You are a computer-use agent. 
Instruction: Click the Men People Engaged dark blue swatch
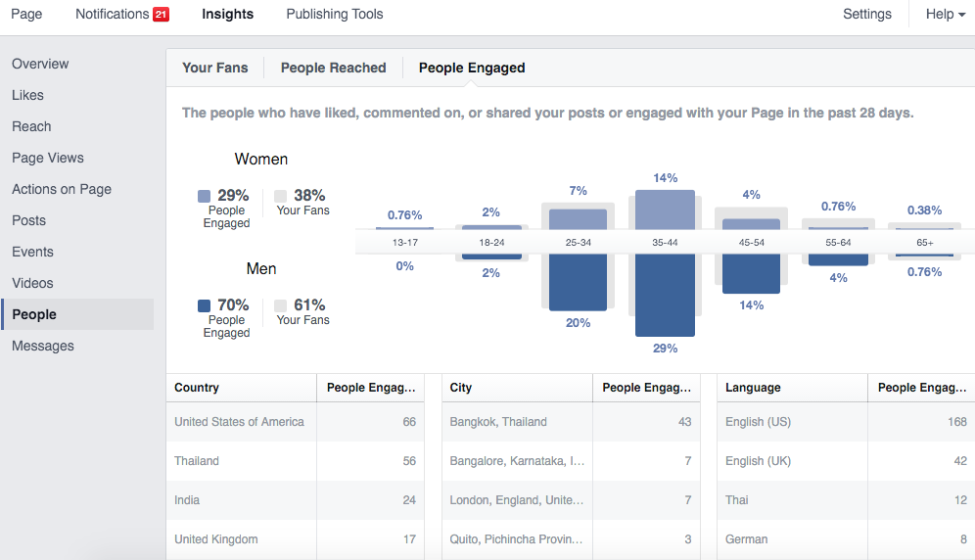coord(204,305)
